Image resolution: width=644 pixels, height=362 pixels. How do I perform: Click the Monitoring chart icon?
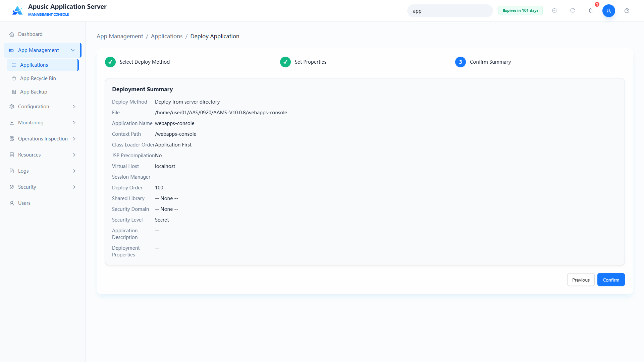click(x=12, y=123)
